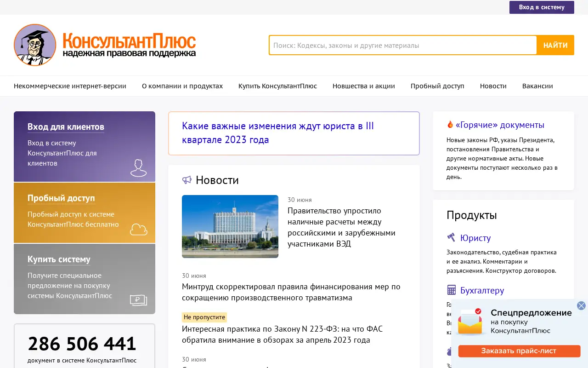Open Пробный доступ in the navigation bar
Viewport: 588px width, 368px height.
click(x=437, y=86)
